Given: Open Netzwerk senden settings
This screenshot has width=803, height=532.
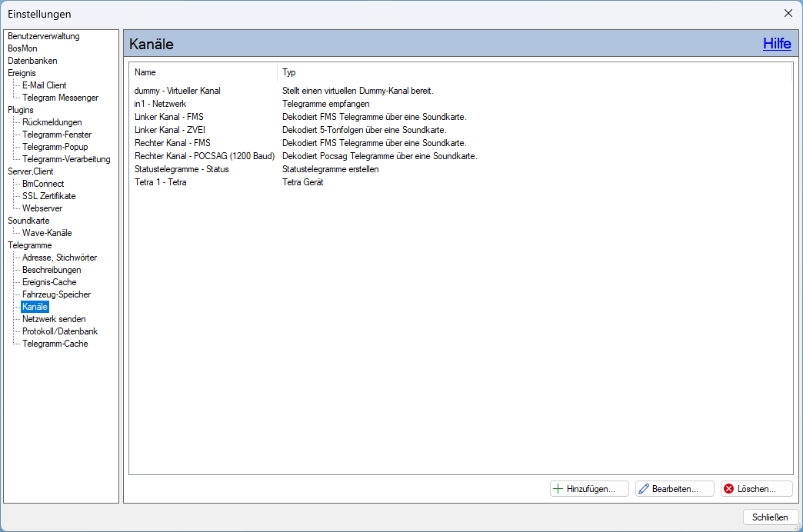Looking at the screenshot, I should tap(54, 319).
